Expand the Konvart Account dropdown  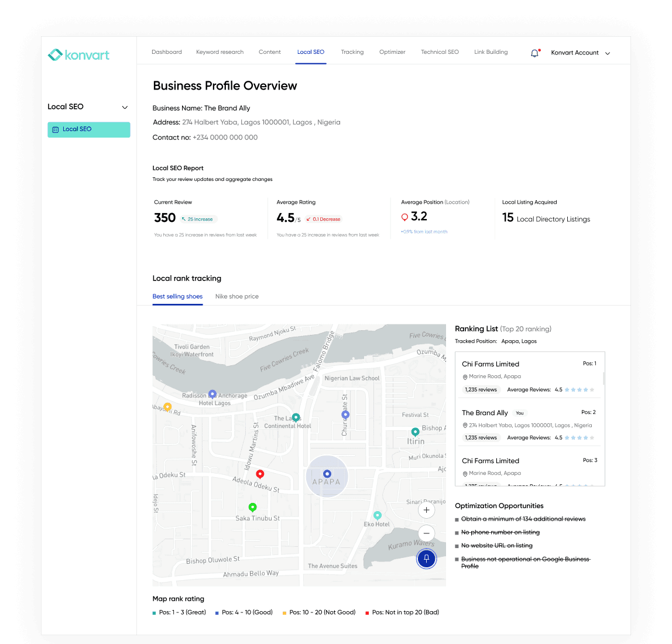(x=607, y=53)
